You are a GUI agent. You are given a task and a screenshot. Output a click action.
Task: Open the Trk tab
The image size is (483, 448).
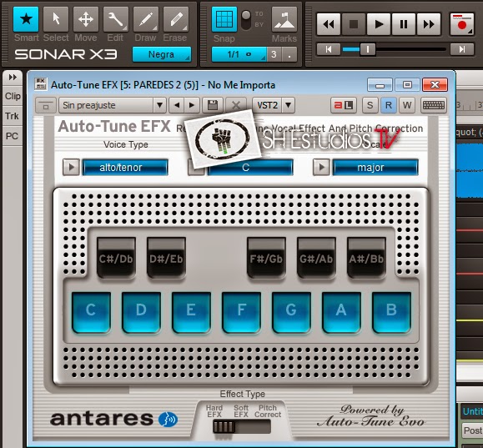(12, 116)
